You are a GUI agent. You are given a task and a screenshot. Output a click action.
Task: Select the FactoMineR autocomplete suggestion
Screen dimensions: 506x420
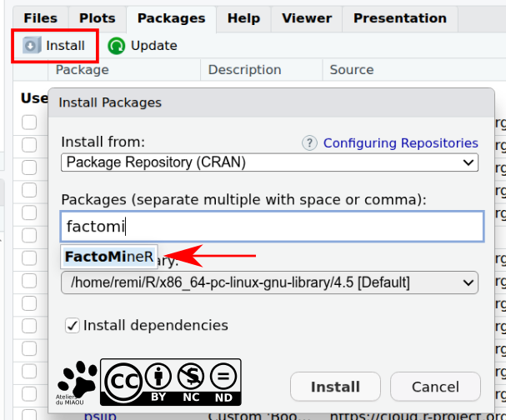tap(109, 257)
